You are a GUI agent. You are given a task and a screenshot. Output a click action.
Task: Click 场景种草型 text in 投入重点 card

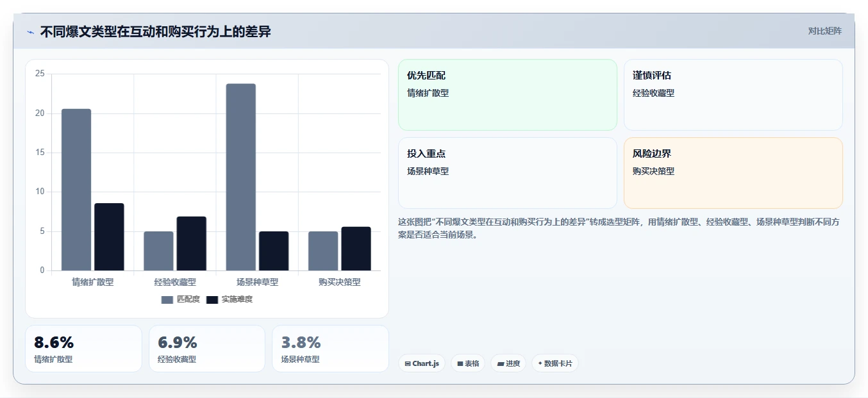(428, 171)
